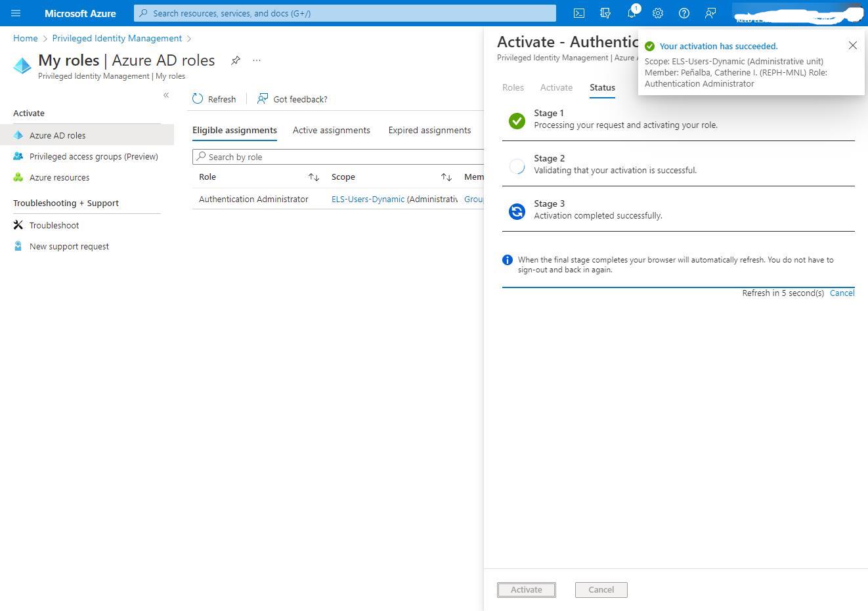Viewport: 868px width, 611px height.
Task: Dismiss the activation succeeded notification
Action: 852,45
